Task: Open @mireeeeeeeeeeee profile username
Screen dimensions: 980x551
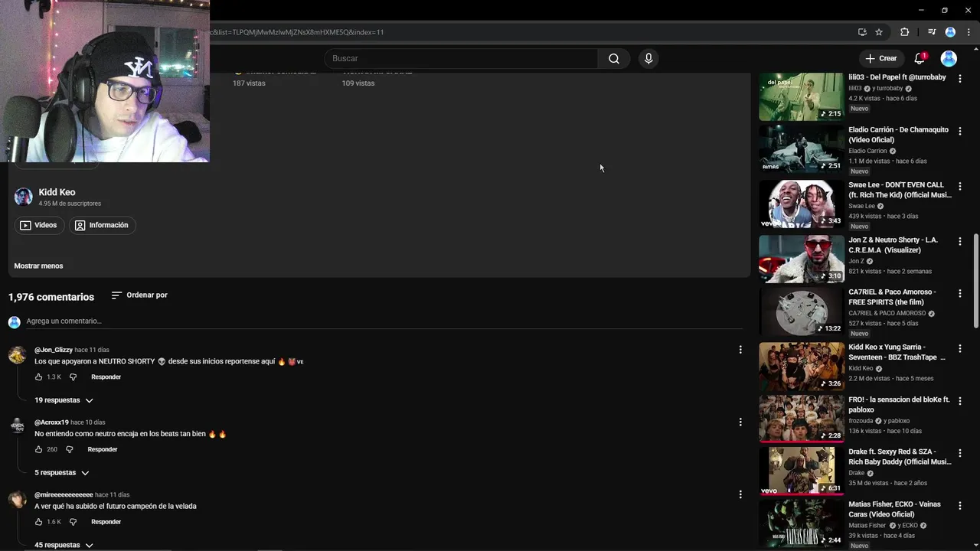Action: click(64, 495)
